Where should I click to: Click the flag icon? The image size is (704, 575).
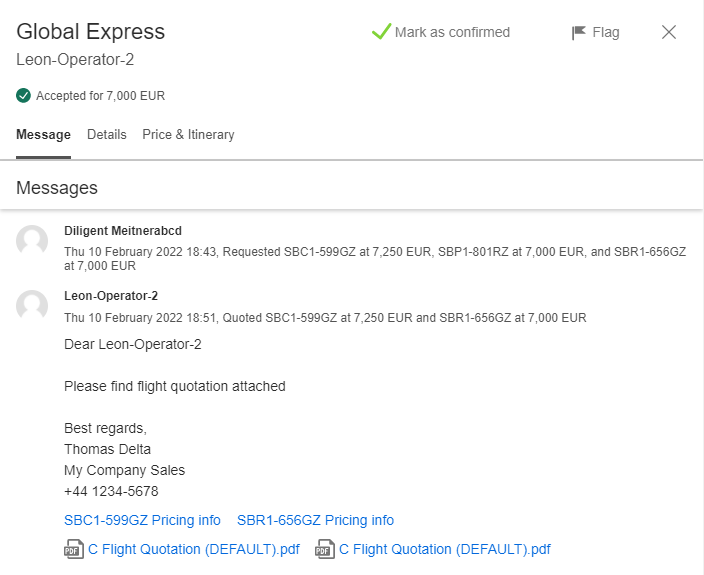(578, 32)
